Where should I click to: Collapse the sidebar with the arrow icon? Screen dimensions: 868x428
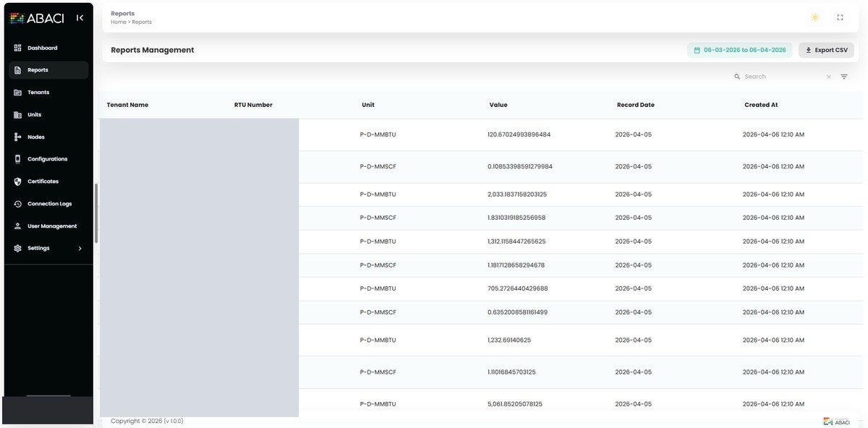(x=80, y=17)
